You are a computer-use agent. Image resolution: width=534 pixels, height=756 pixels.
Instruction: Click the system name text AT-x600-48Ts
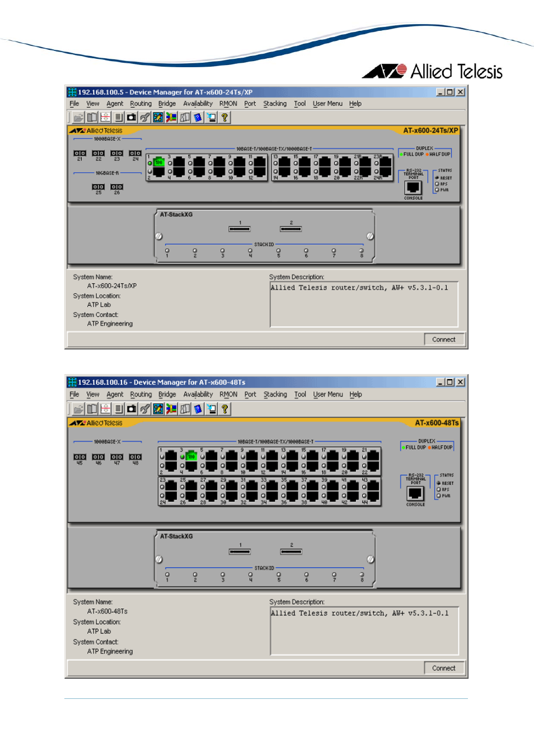pos(107,612)
